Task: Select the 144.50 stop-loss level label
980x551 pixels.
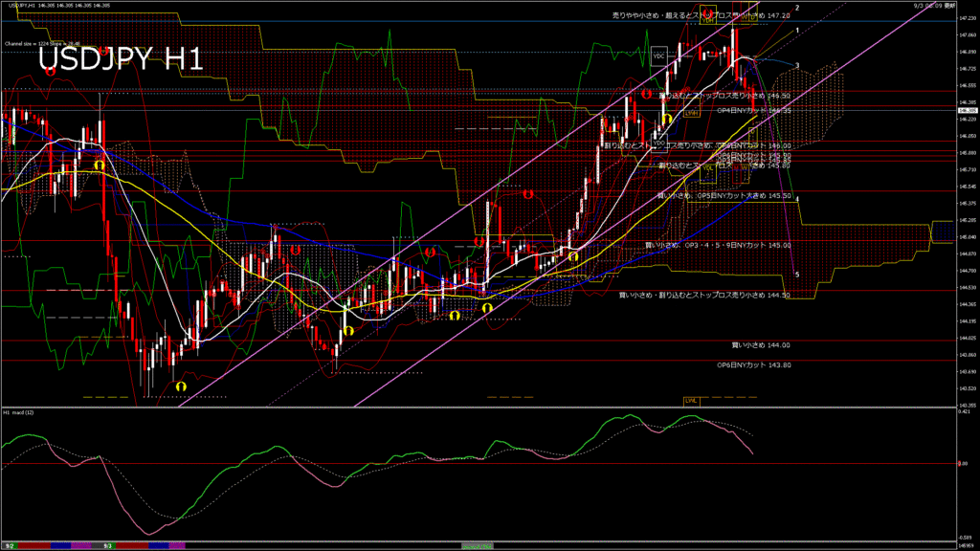Action: [704, 296]
